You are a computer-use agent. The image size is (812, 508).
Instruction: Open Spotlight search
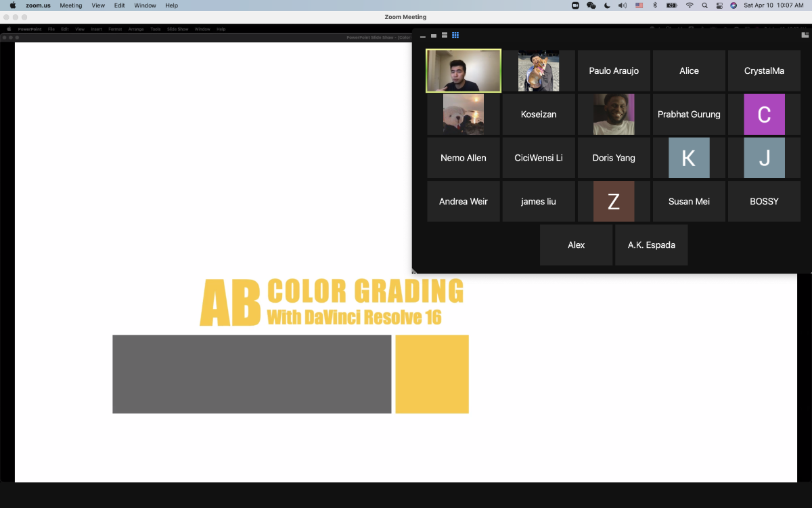[704, 5]
